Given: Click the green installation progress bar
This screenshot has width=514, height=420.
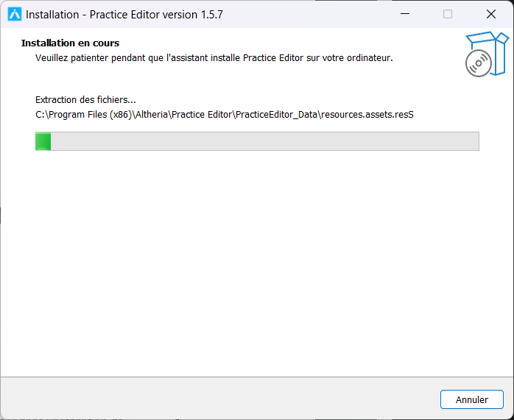Looking at the screenshot, I should [257, 141].
